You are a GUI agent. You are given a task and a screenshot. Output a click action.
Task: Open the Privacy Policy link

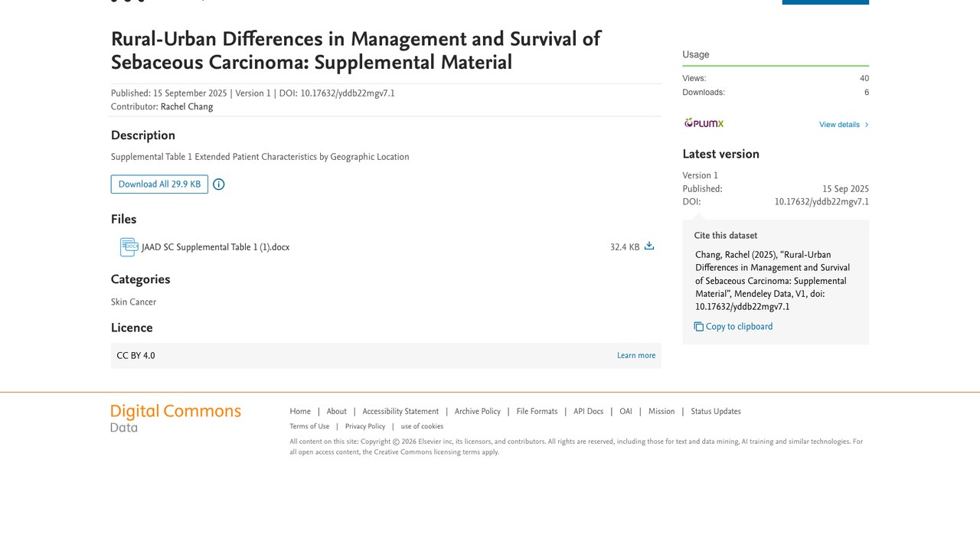pyautogui.click(x=365, y=427)
